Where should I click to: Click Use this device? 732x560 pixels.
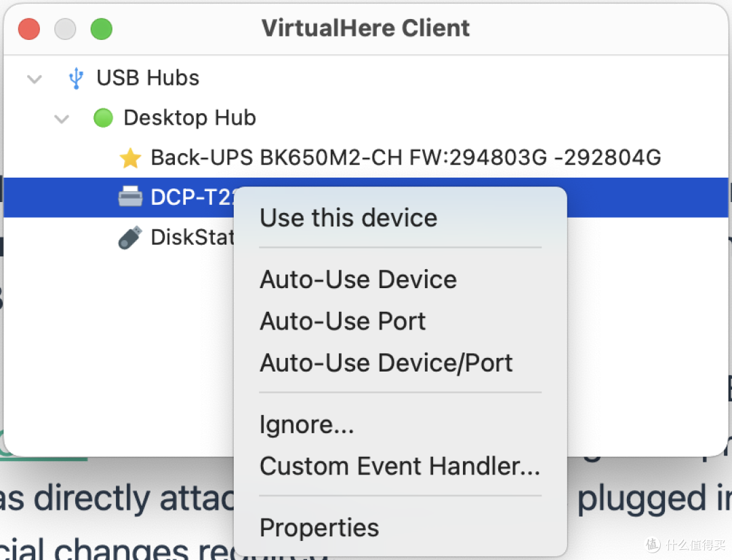point(348,218)
